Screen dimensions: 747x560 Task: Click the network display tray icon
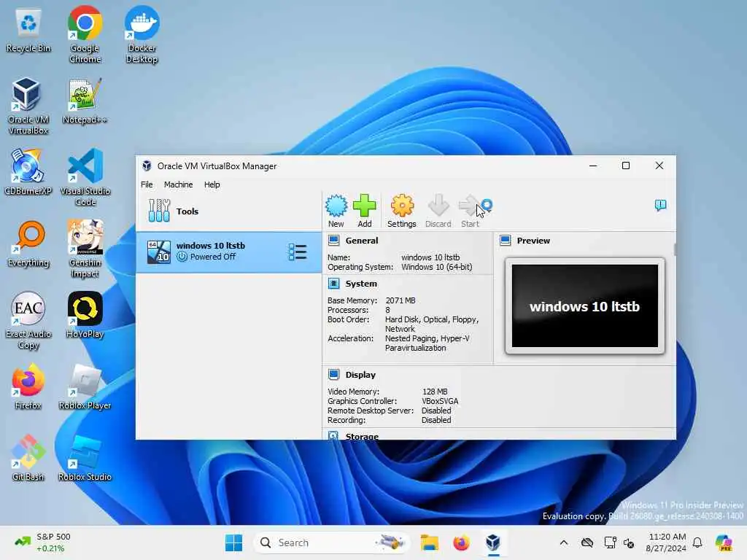click(610, 542)
